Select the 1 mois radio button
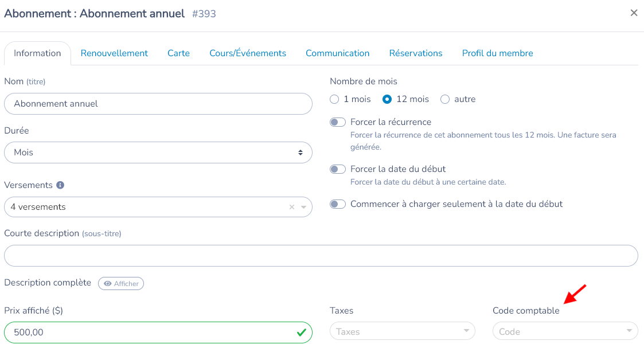644x356 pixels. pos(334,99)
